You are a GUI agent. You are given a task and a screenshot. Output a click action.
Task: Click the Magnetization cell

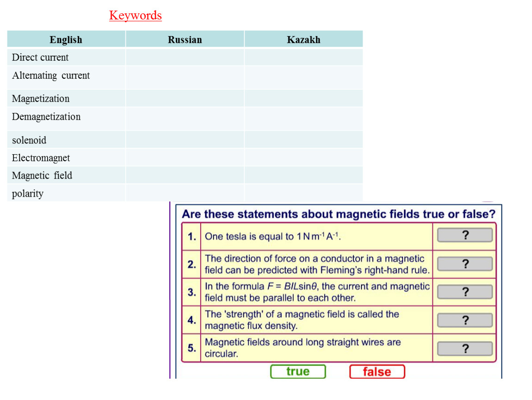(66, 99)
